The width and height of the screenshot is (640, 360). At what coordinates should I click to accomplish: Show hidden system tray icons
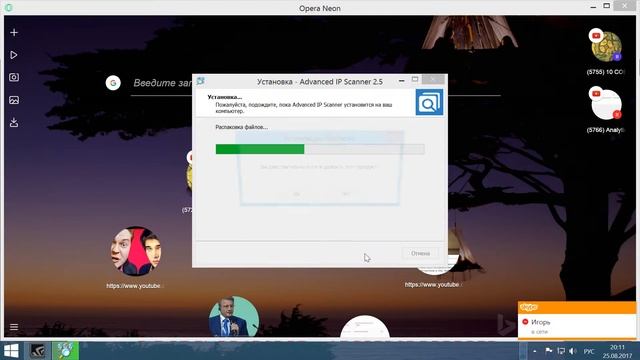coord(535,351)
